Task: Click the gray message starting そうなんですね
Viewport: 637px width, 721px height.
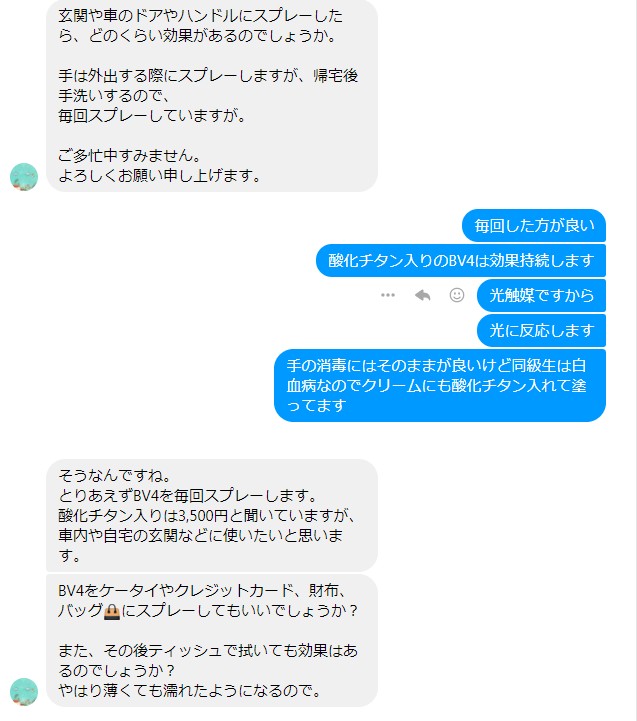Action: coord(212,515)
